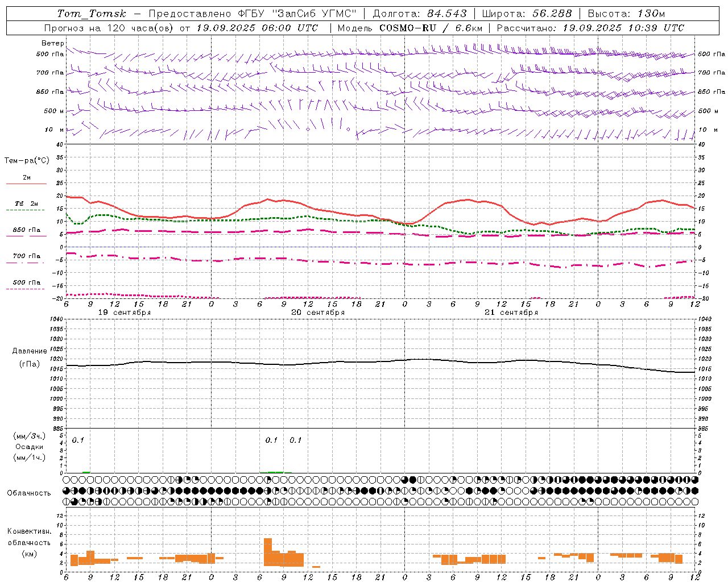Image resolution: width=728 pixels, height=582 pixels.
Task: Click the (гПа) unit label under Давление
Action: point(30,364)
